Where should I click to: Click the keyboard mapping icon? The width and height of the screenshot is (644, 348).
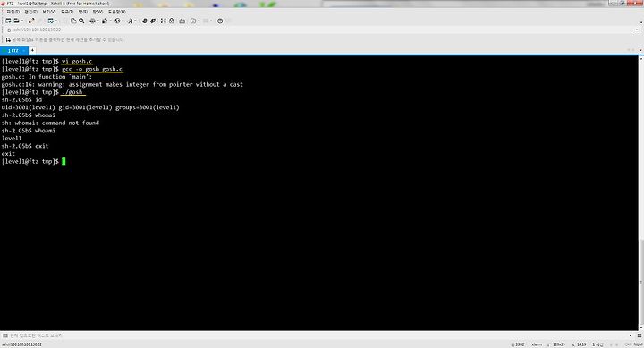(182, 21)
